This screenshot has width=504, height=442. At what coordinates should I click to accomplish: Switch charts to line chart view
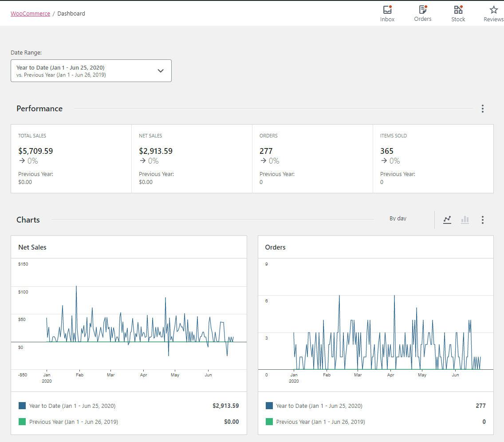(447, 219)
